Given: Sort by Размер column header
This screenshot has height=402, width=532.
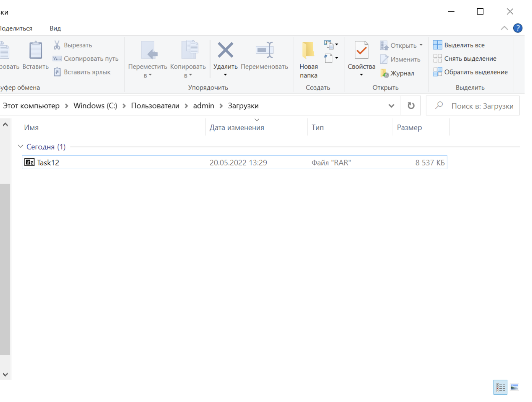Looking at the screenshot, I should [x=410, y=128].
